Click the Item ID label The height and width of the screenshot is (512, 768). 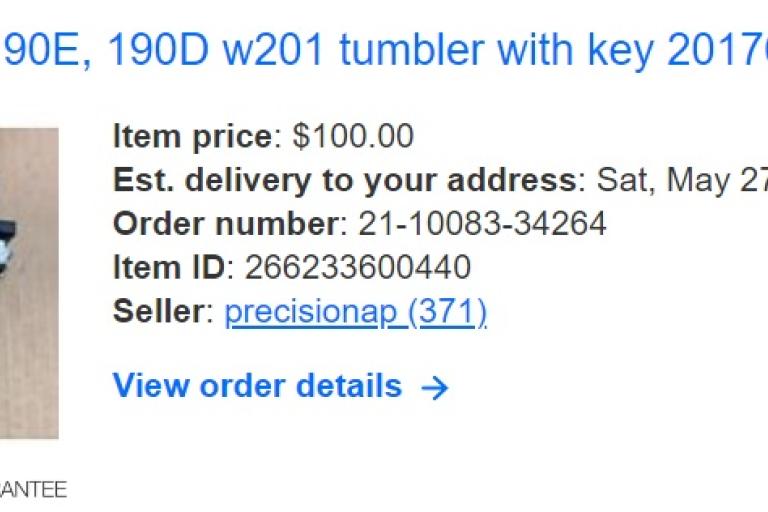[x=169, y=268]
